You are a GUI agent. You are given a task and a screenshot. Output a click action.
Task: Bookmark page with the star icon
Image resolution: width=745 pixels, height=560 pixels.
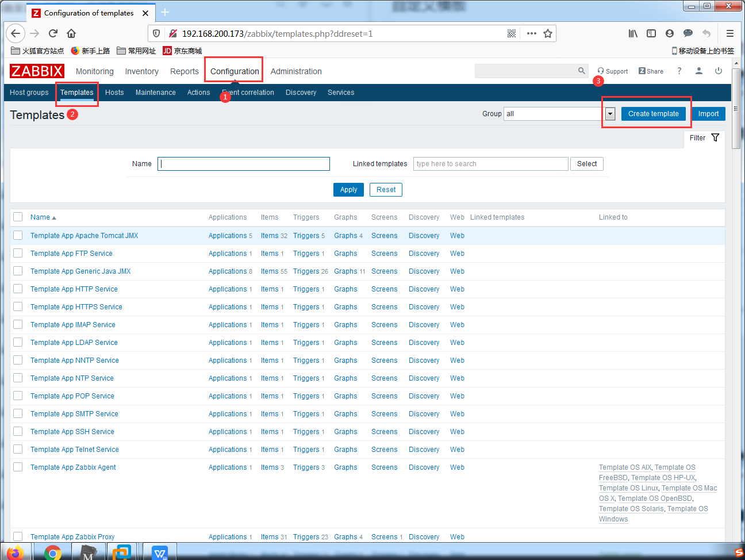point(548,33)
